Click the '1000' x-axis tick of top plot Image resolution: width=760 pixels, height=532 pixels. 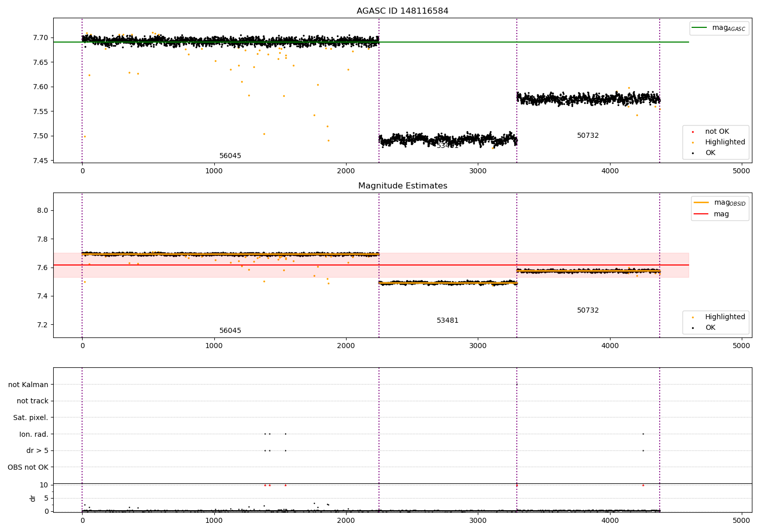pyautogui.click(x=214, y=171)
